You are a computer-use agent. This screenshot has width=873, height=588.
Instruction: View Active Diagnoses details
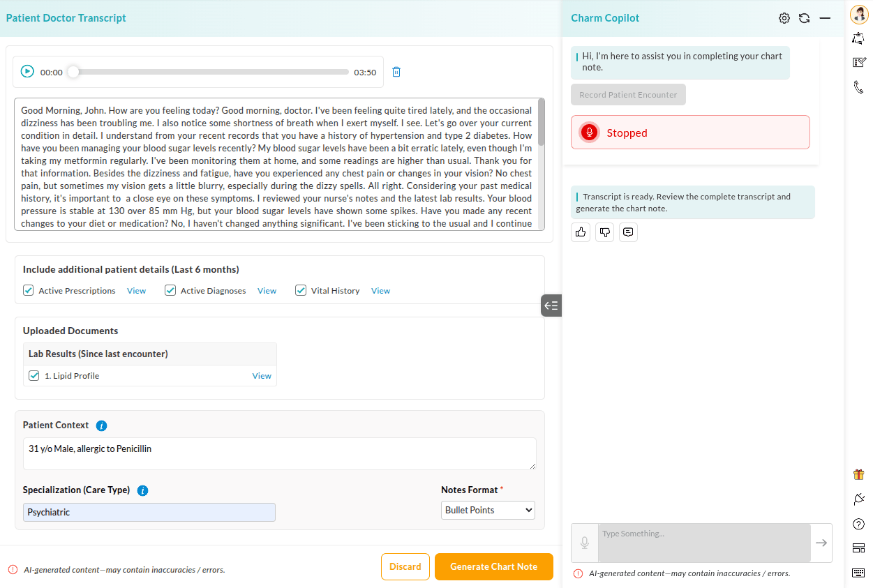tap(267, 291)
